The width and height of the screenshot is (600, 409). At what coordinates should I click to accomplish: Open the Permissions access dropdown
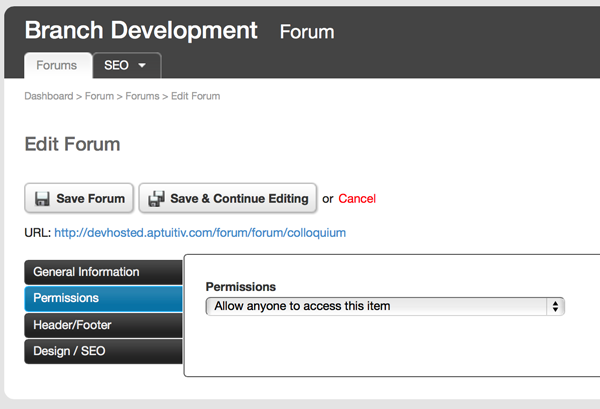pos(385,306)
